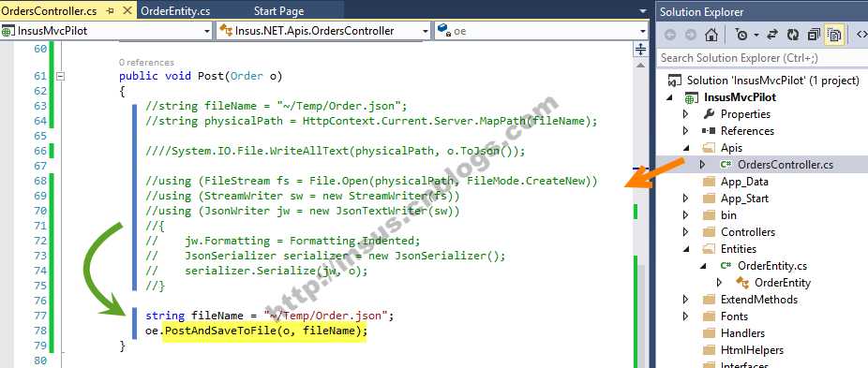Click 'fileName' variable on line 77
Viewport: 868px width, 368px height.
coord(217,316)
